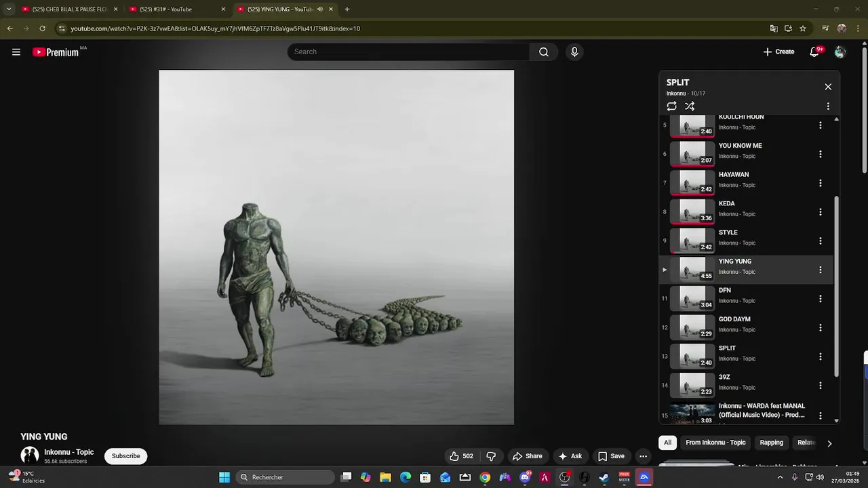Dislike the YING YUNG video
The image size is (868, 488).
pyautogui.click(x=492, y=456)
